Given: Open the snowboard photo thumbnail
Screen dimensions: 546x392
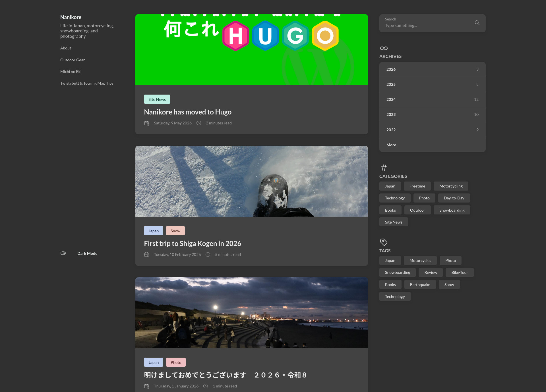Looking at the screenshot, I should pyautogui.click(x=252, y=181).
